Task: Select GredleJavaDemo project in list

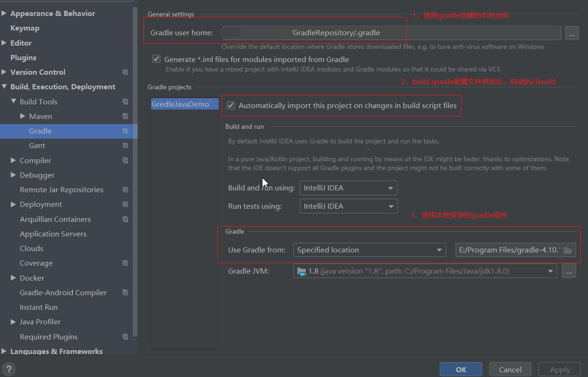Action: [185, 104]
